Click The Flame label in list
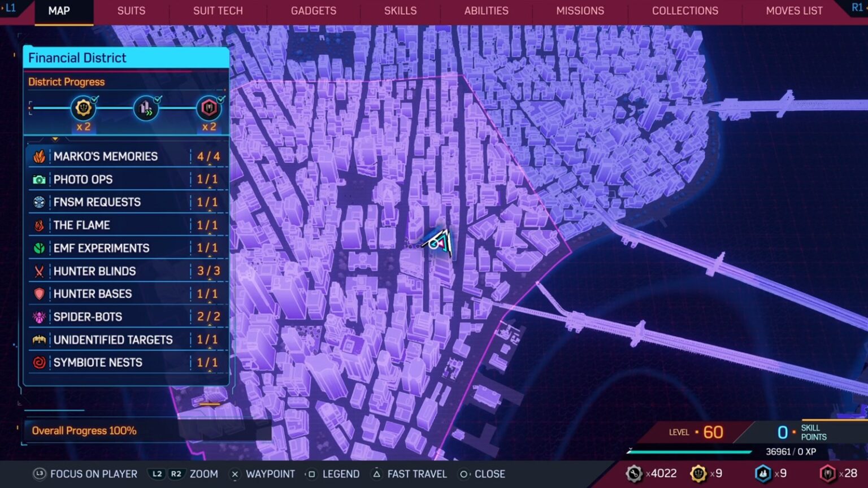Image resolution: width=868 pixels, height=488 pixels. click(x=82, y=225)
